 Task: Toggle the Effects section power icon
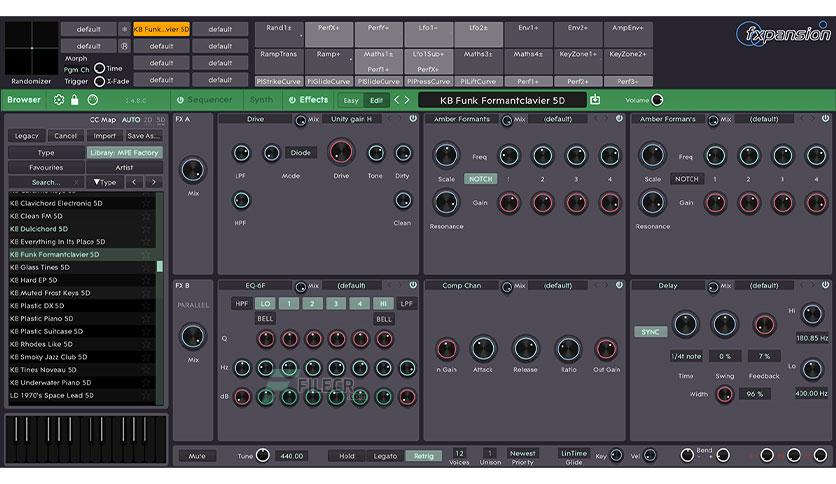(292, 100)
